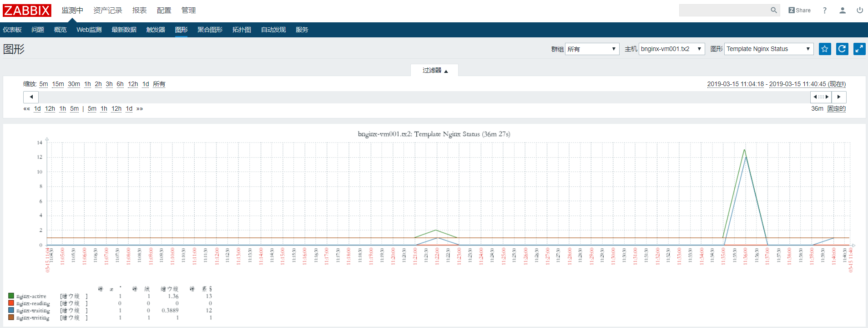Add graph to favorites star
Viewport: 868px width, 328px height.
825,49
